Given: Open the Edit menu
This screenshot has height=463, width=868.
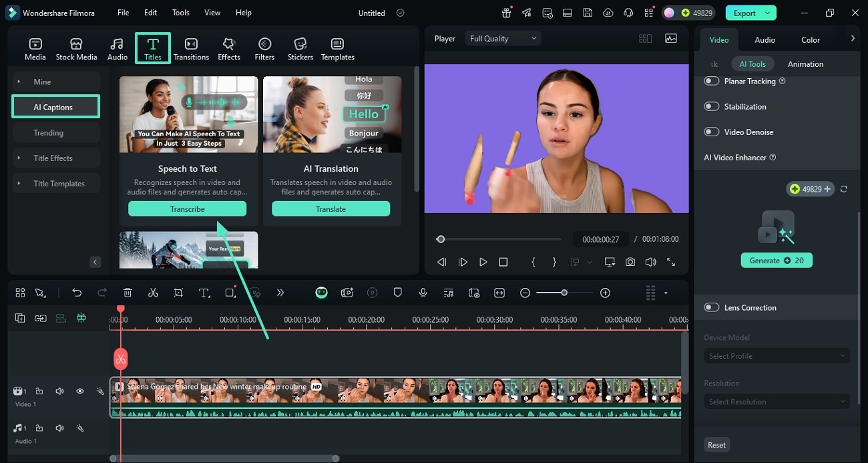Looking at the screenshot, I should 151,13.
